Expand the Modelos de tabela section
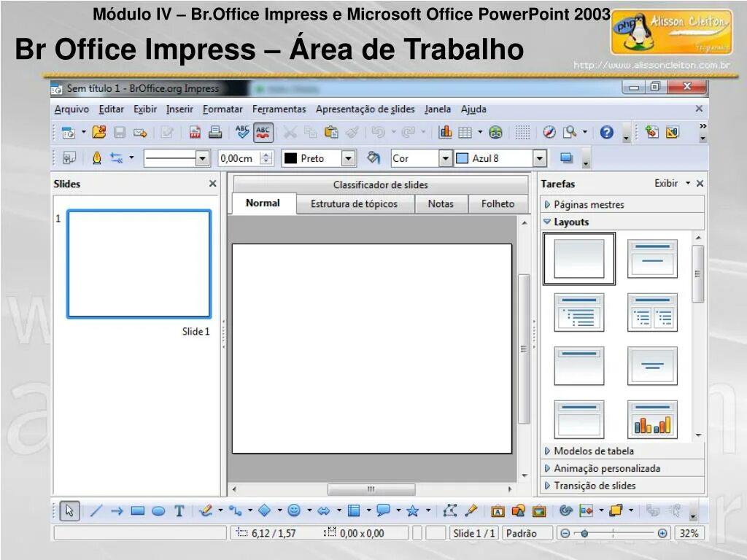This screenshot has height=560, width=747. pyautogui.click(x=622, y=451)
